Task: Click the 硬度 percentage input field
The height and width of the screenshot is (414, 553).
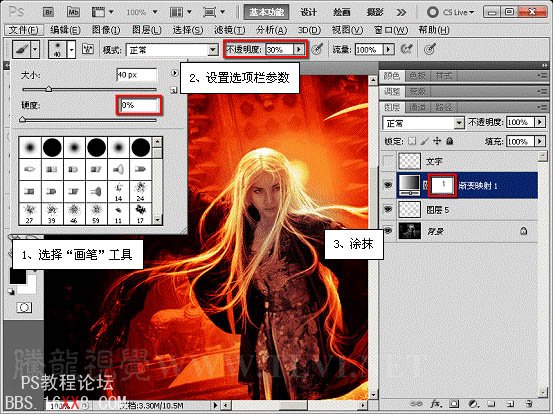Action: [139, 105]
